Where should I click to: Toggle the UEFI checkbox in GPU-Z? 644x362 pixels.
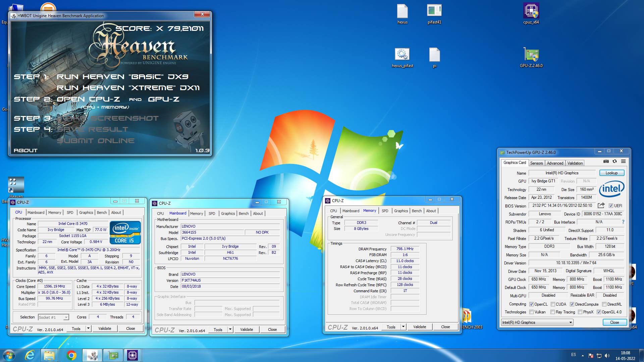pos(611,206)
